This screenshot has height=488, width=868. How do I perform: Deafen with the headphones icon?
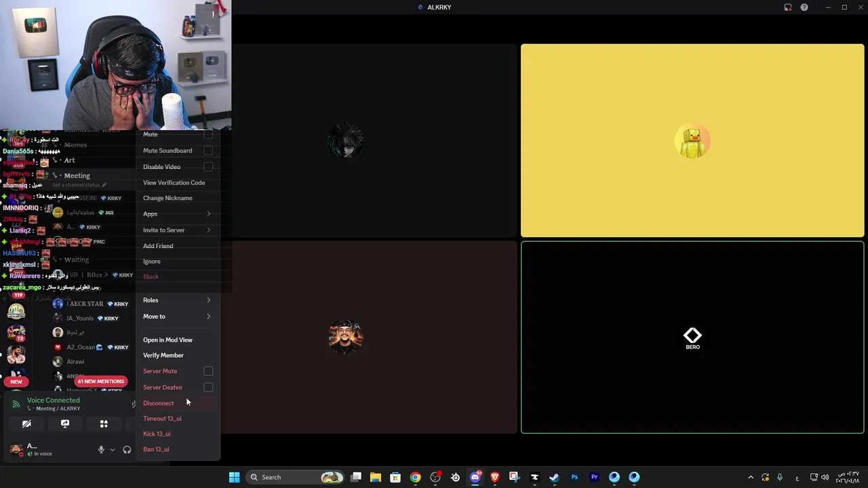click(x=127, y=449)
